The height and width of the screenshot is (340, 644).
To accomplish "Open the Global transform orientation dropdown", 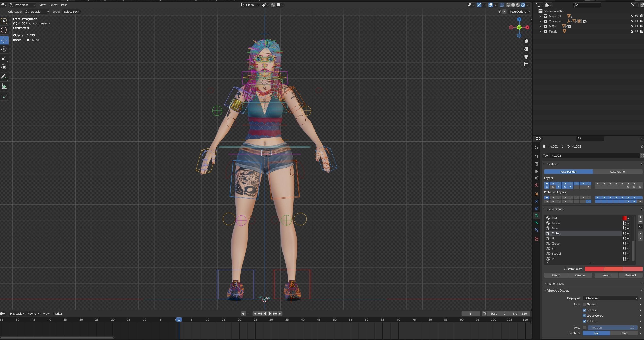I will [x=250, y=5].
